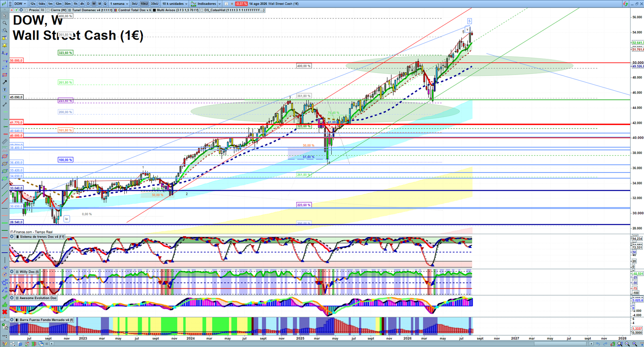Screen dimensions: 644x347
Task: Open the 1 semana period dropdown
Action: coord(119,4)
